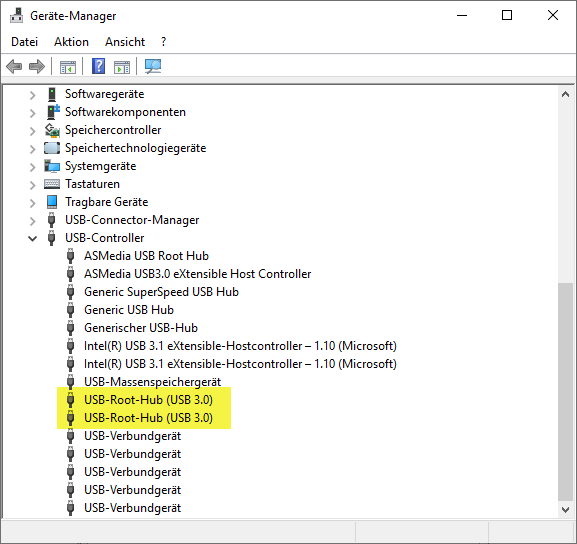Click the vertical scrollbar thumb
This screenshot has width=577, height=544.
click(565, 392)
